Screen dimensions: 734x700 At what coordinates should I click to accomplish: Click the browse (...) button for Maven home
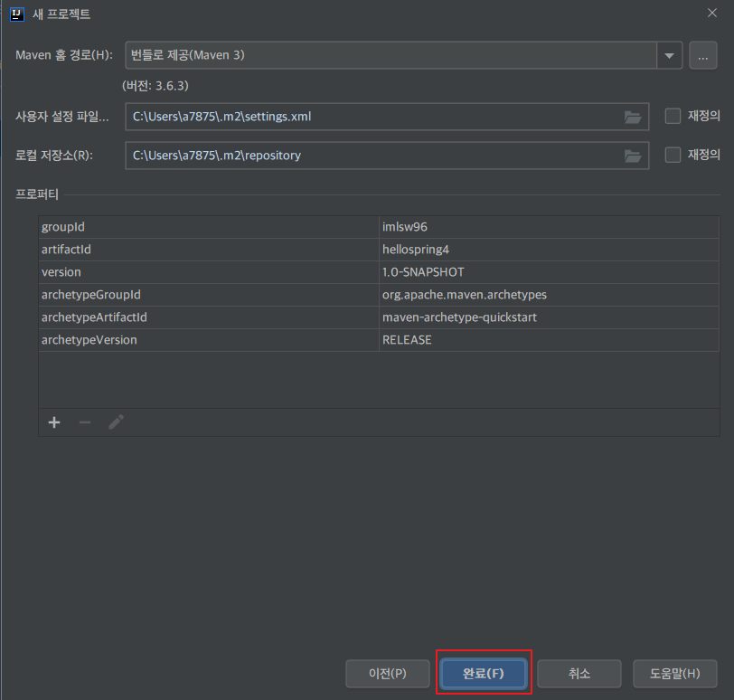[702, 56]
